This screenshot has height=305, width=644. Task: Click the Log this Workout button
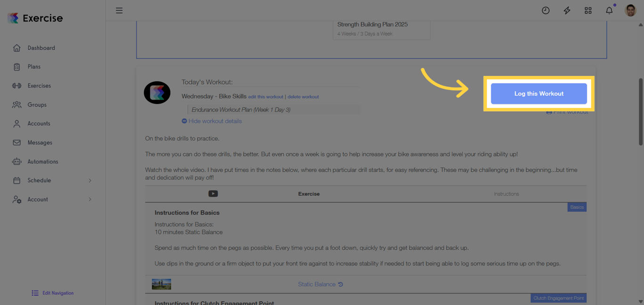(539, 93)
